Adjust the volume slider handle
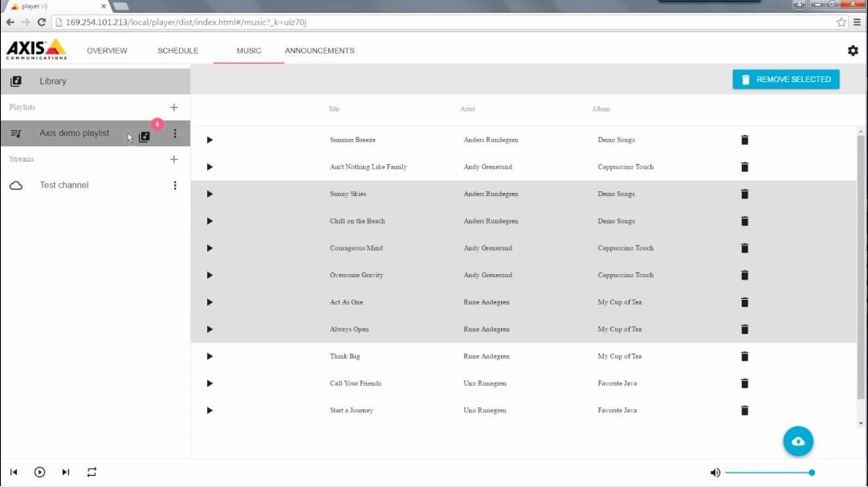 (x=812, y=473)
